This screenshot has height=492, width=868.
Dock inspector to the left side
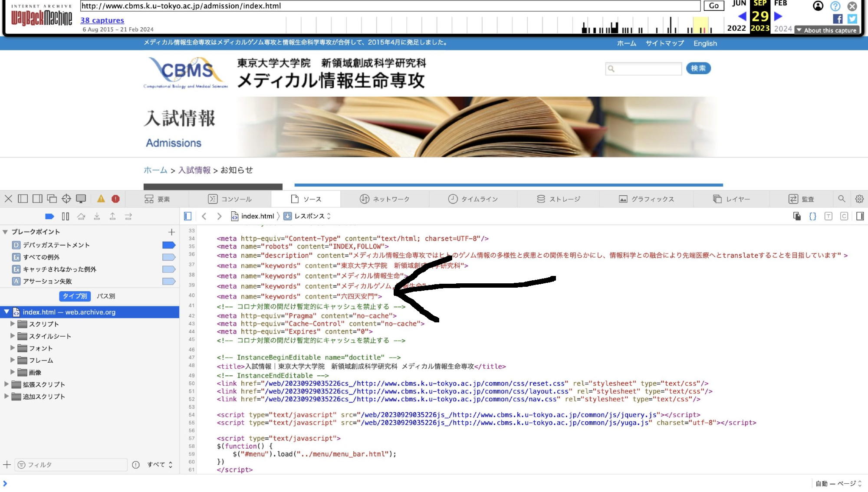click(23, 199)
